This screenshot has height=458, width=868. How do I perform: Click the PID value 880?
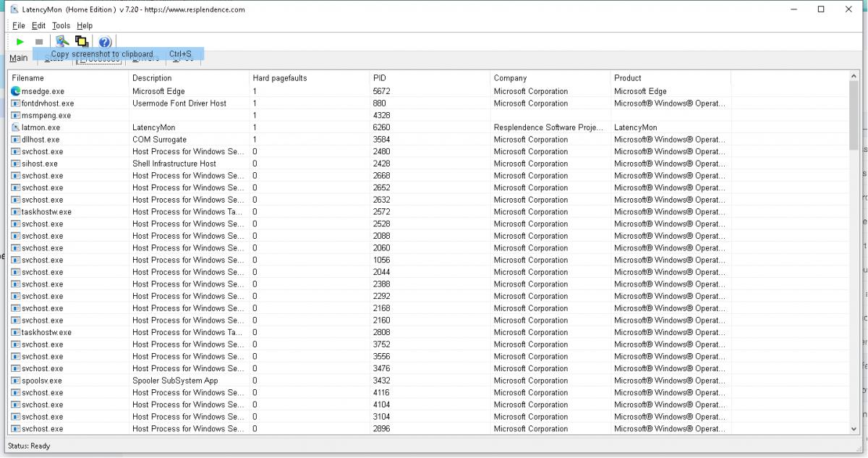tap(379, 103)
